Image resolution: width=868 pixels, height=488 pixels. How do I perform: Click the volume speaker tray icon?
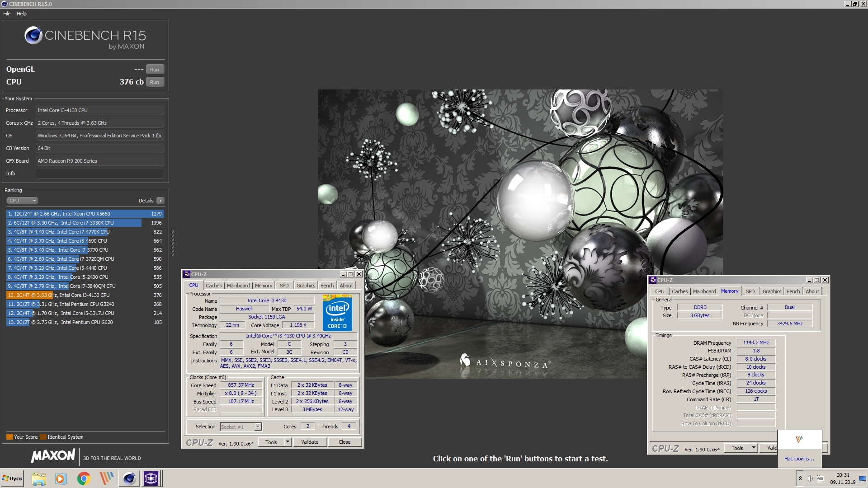point(810,479)
